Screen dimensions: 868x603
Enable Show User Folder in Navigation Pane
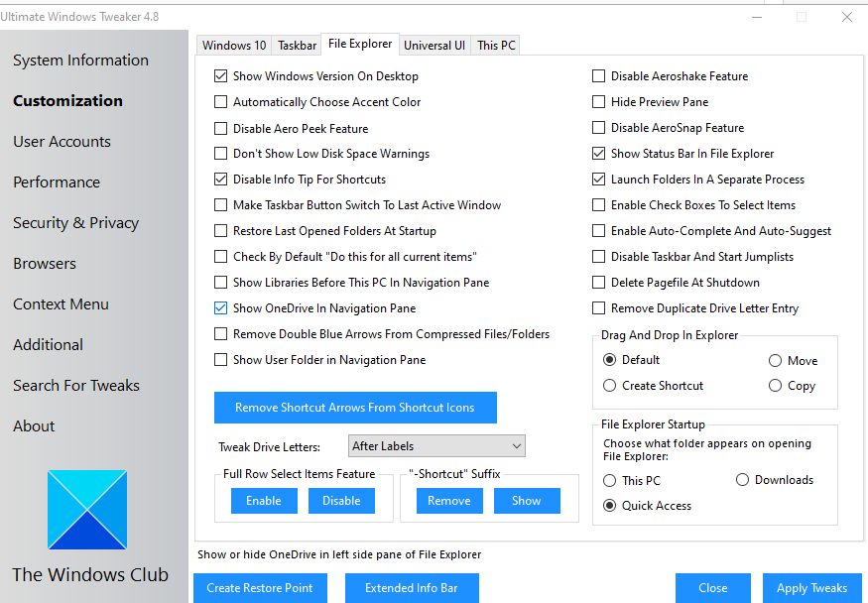coord(221,360)
